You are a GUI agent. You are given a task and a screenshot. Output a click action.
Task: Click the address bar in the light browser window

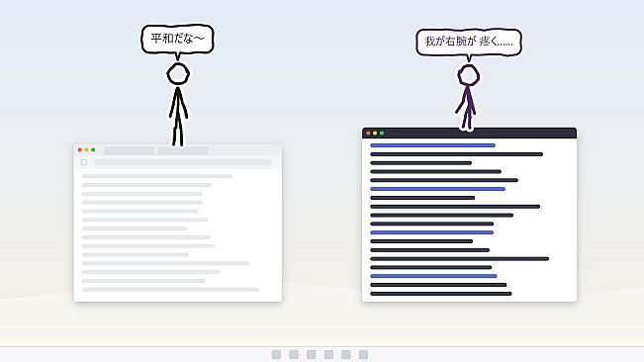point(182,162)
